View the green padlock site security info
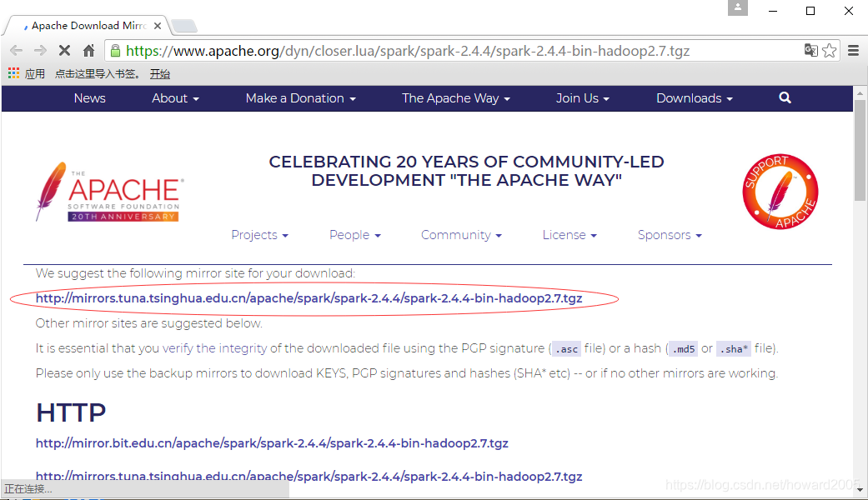868x500 pixels. (115, 51)
